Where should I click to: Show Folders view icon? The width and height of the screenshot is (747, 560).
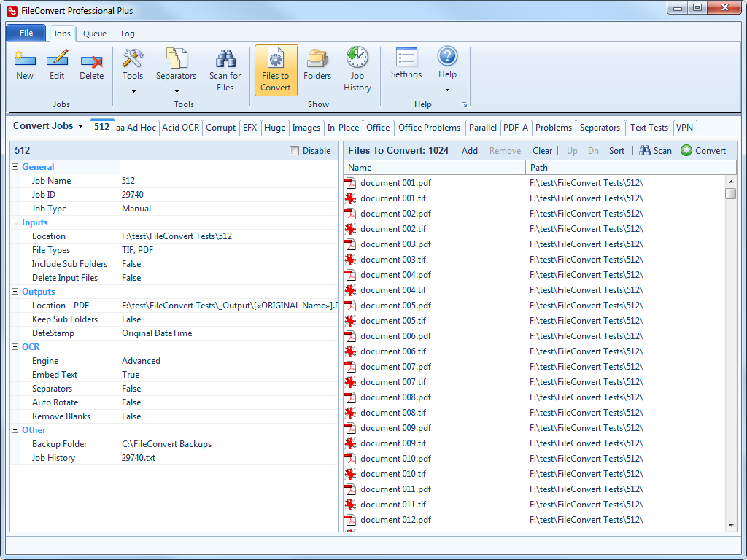(317, 59)
